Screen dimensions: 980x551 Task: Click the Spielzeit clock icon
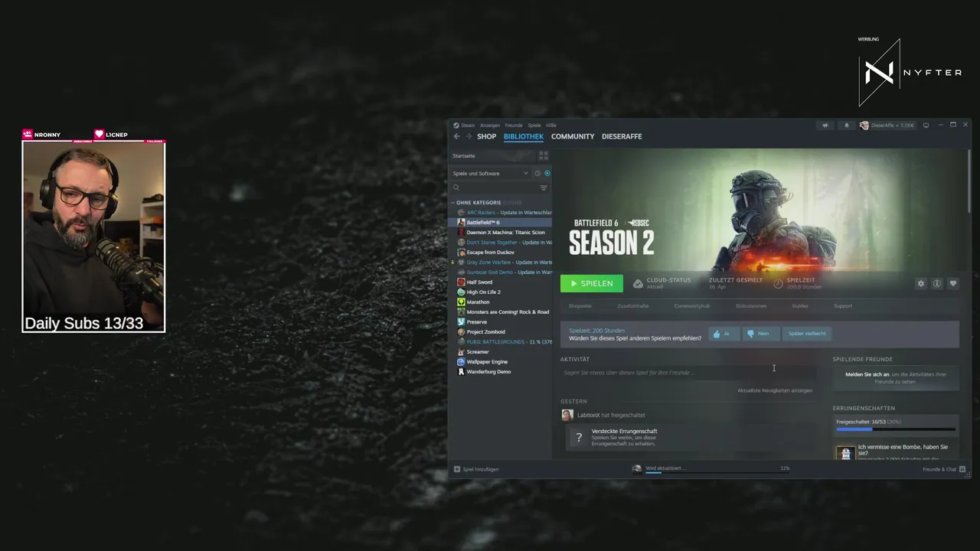coord(778,284)
